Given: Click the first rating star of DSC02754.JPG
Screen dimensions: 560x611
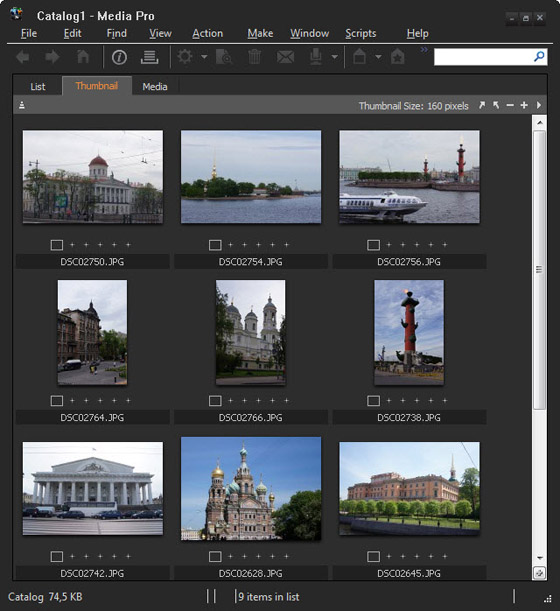Looking at the screenshot, I should coord(230,245).
